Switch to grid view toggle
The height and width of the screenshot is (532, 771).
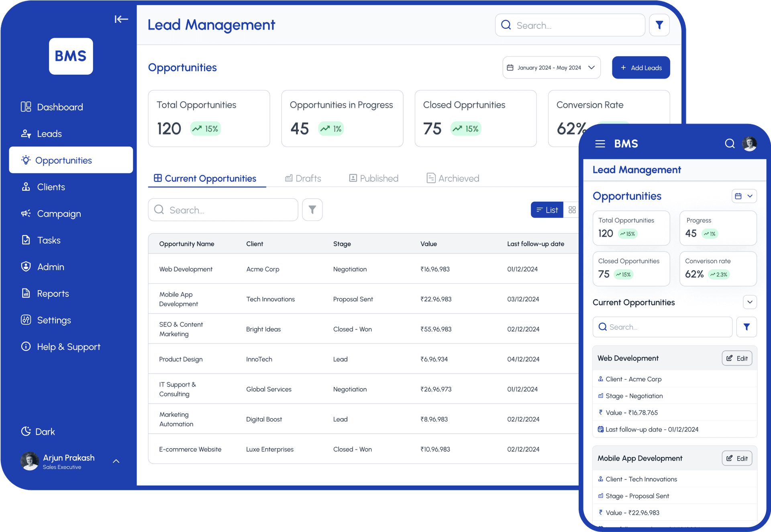point(572,210)
